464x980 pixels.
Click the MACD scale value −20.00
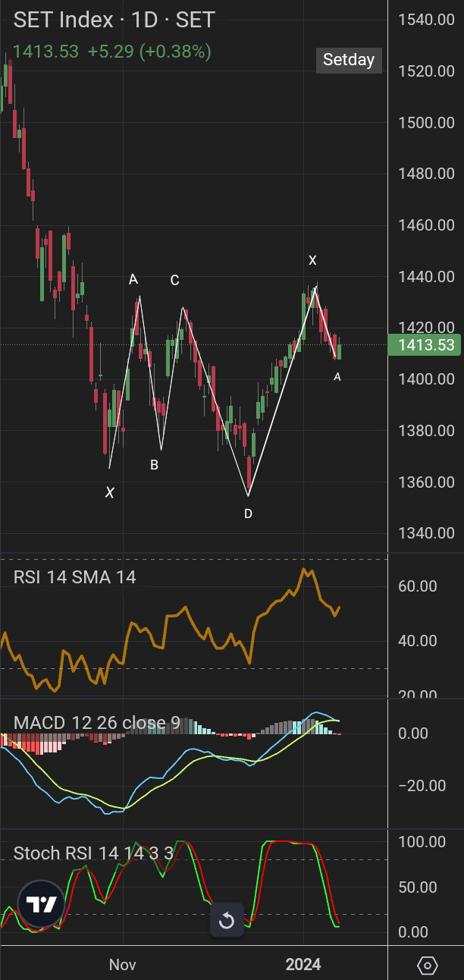(424, 785)
